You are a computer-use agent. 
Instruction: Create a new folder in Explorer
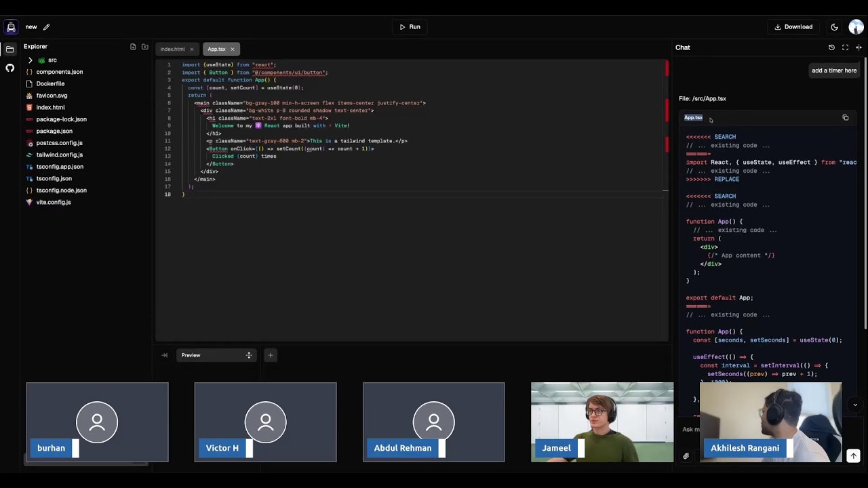coord(144,47)
